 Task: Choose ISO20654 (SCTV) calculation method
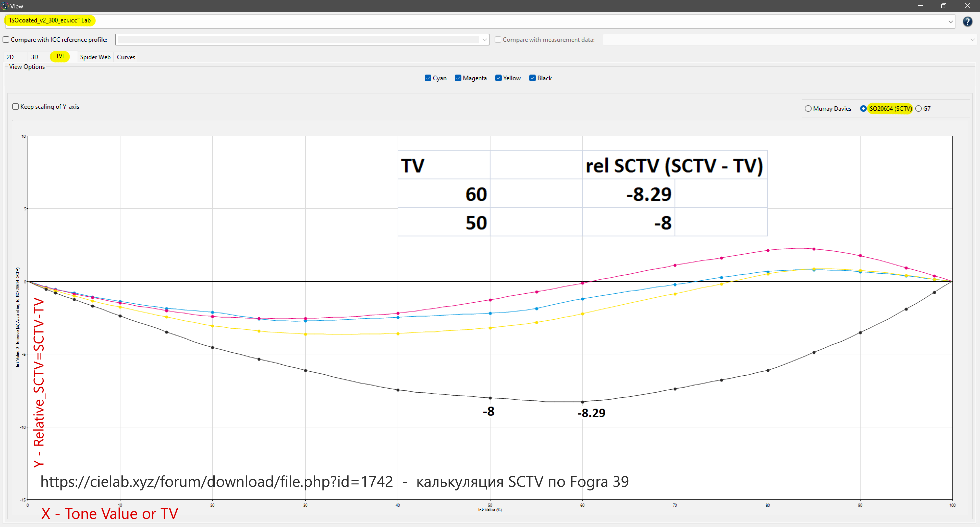click(863, 109)
